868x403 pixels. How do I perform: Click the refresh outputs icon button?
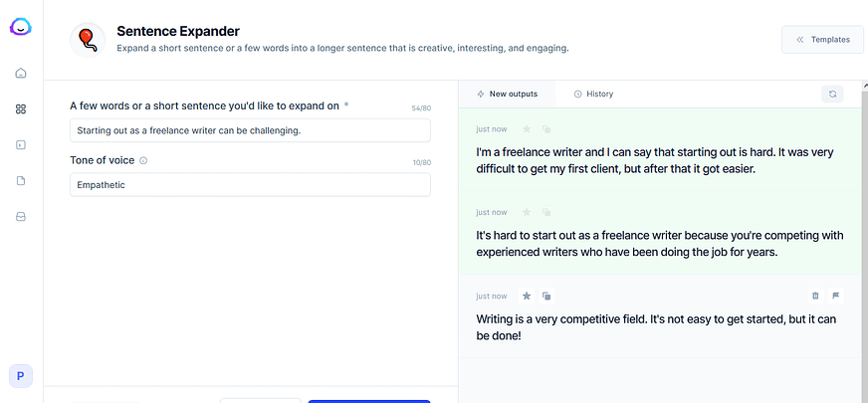[832, 94]
